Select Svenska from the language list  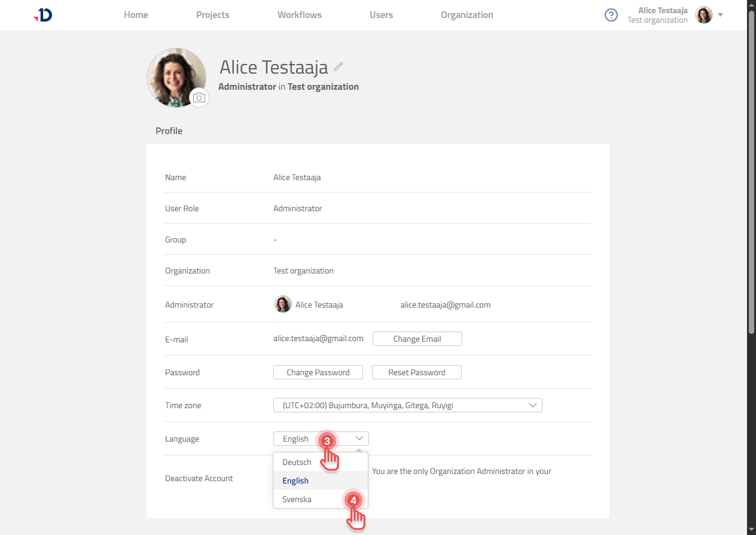[297, 499]
